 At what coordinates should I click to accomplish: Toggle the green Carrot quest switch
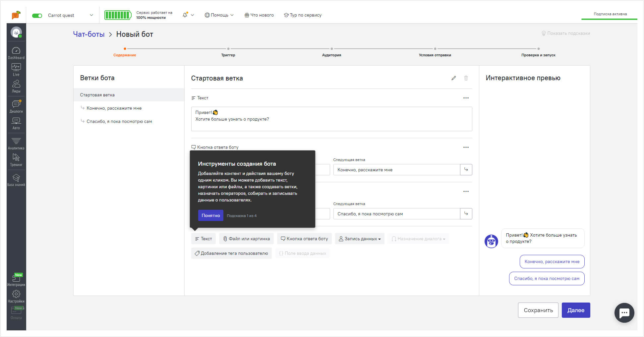37,16
